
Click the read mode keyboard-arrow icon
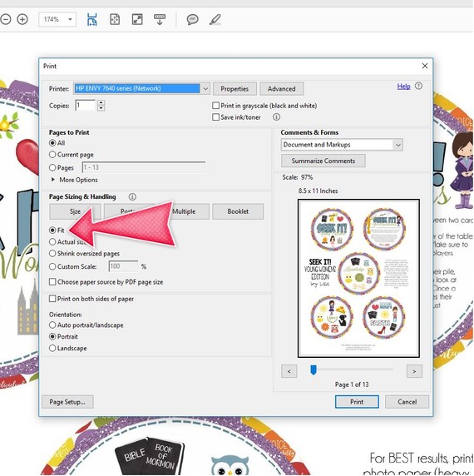click(x=160, y=19)
